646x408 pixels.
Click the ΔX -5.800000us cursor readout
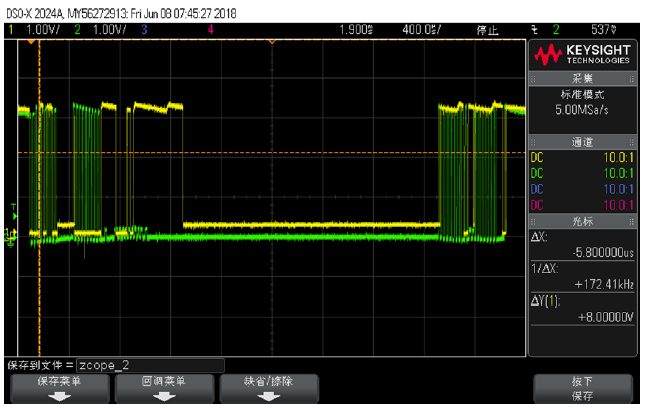tap(582, 245)
